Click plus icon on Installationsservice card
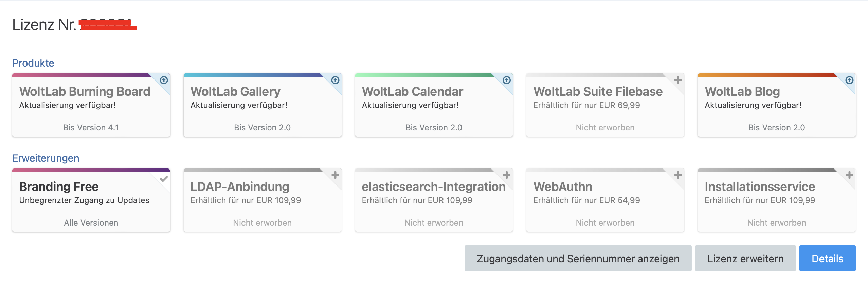The width and height of the screenshot is (868, 284). click(849, 175)
